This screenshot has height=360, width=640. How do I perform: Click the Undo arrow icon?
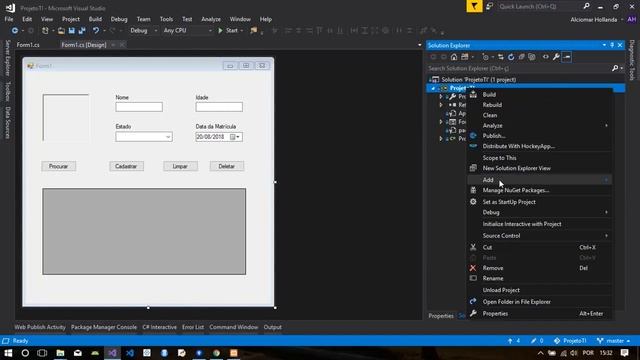coord(96,31)
